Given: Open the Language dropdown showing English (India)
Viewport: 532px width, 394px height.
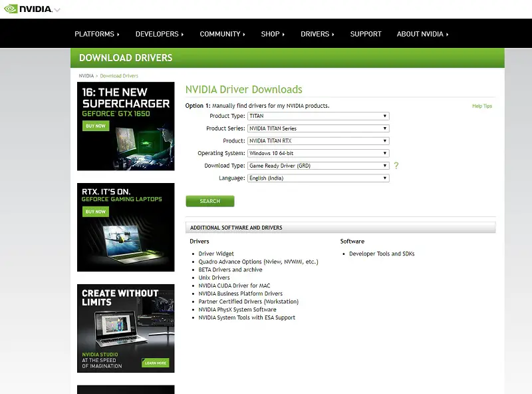Looking at the screenshot, I should (x=319, y=178).
